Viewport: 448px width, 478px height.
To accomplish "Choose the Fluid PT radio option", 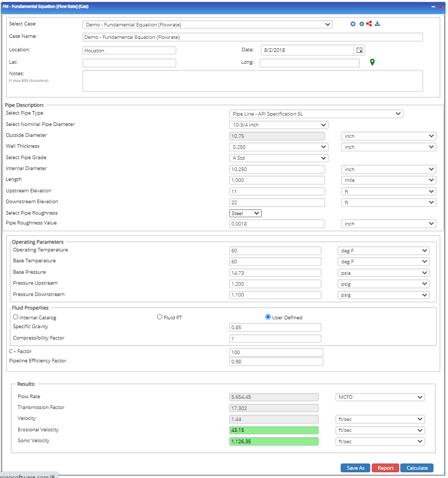I will pyautogui.click(x=160, y=317).
